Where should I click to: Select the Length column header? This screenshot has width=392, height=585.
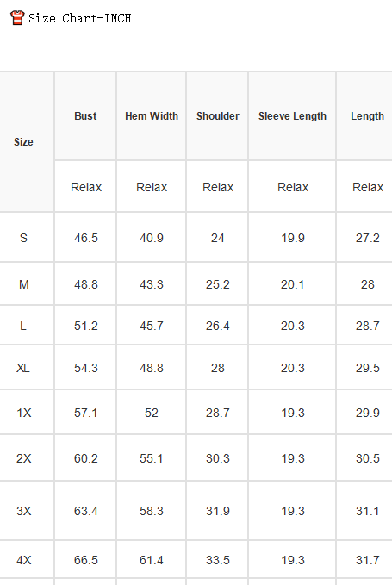367,116
